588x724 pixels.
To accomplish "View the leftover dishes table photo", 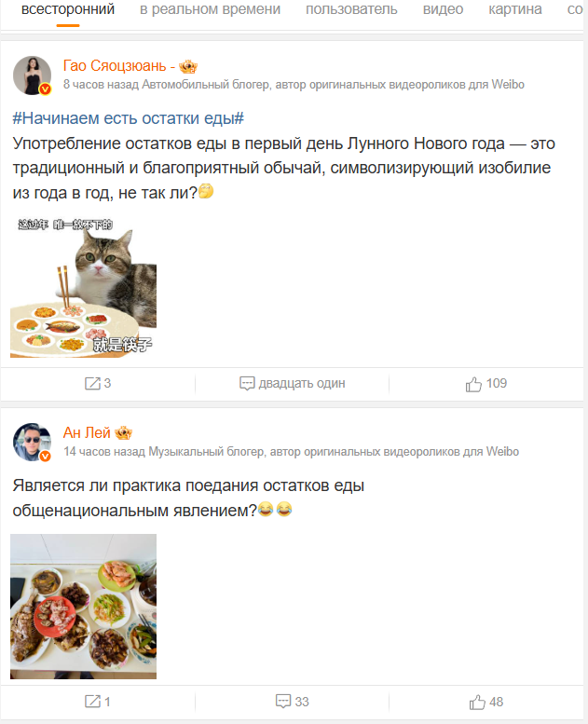I will (x=84, y=607).
